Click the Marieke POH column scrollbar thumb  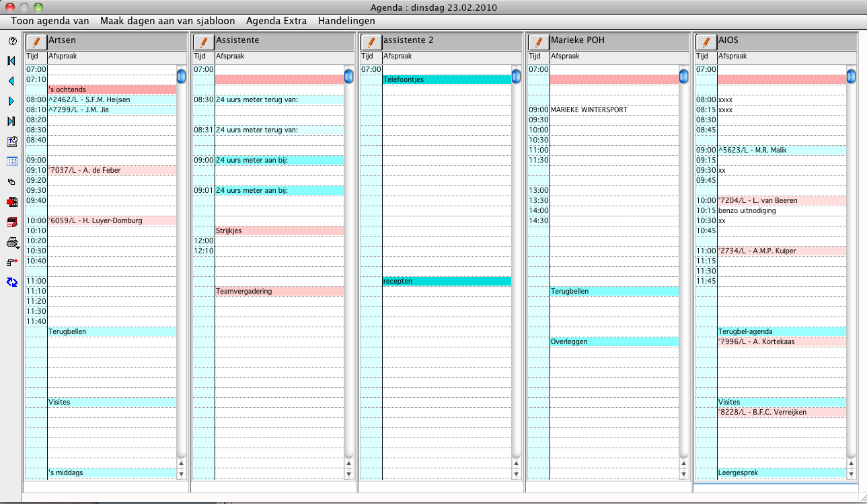pyautogui.click(x=683, y=76)
